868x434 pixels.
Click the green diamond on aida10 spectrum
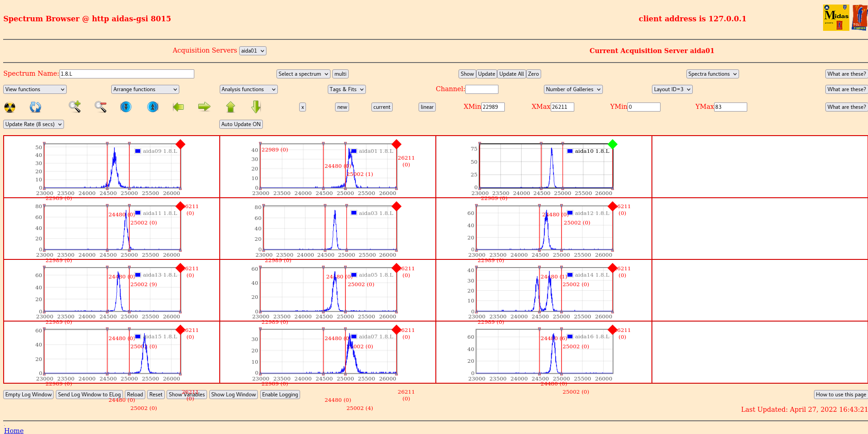pyautogui.click(x=612, y=144)
